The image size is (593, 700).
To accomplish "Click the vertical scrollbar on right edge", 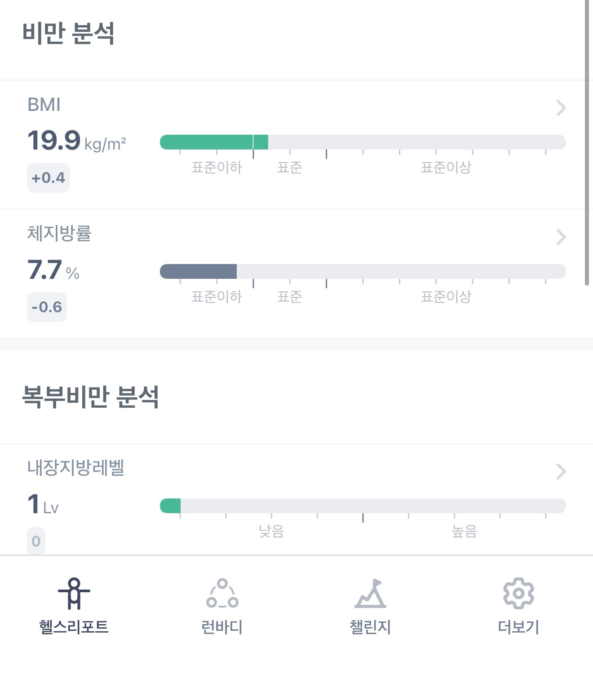I will pyautogui.click(x=587, y=144).
